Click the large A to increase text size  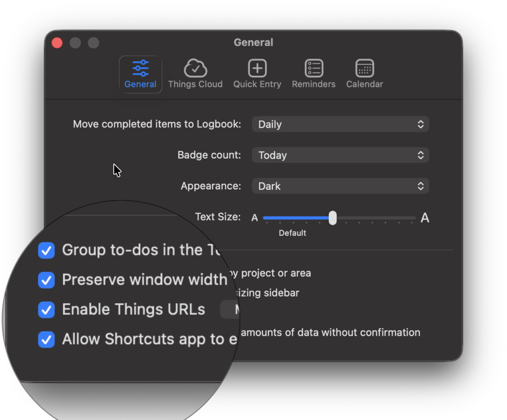click(x=425, y=217)
